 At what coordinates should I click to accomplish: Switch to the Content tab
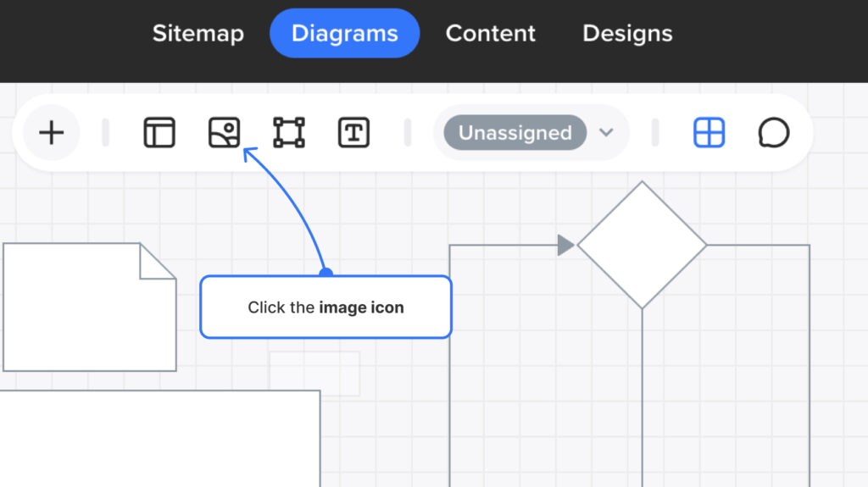pyautogui.click(x=491, y=33)
